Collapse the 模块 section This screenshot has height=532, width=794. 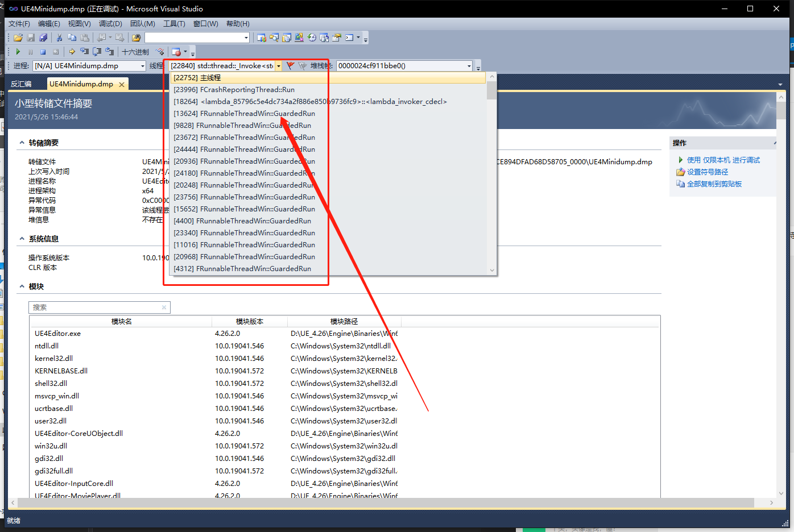click(22, 286)
